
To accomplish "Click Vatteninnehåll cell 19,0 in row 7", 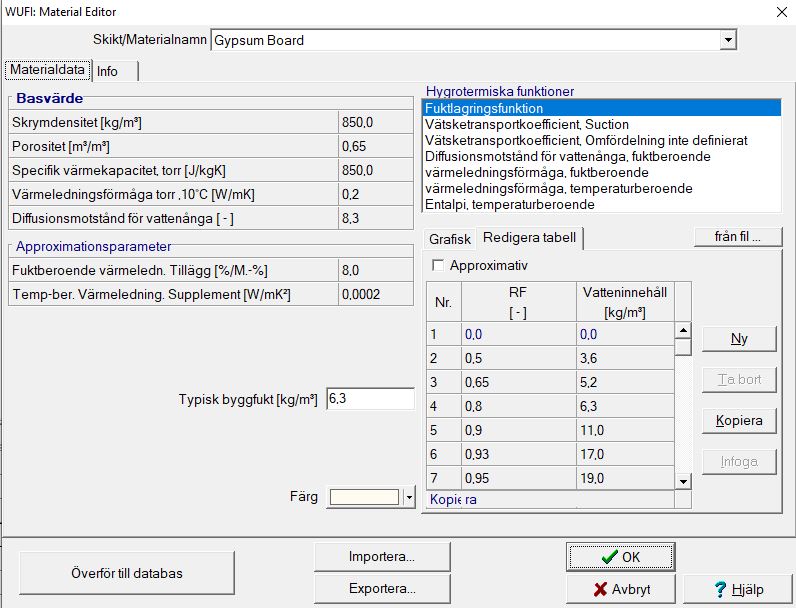I will click(625, 478).
